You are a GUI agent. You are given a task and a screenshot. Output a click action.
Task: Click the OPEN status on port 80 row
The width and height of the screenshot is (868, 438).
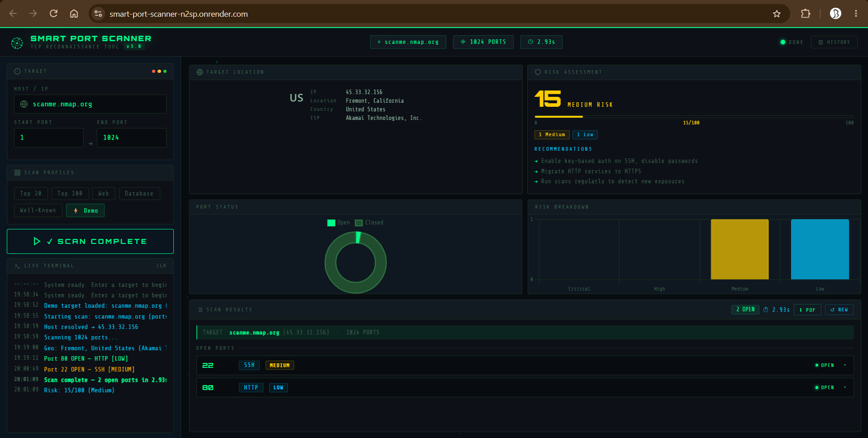click(825, 387)
